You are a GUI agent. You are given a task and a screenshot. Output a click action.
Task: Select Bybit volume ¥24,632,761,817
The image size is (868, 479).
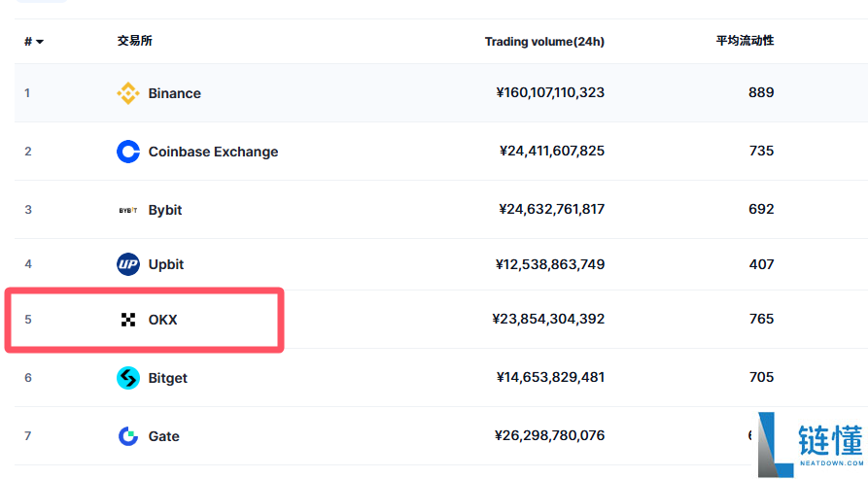coord(551,209)
